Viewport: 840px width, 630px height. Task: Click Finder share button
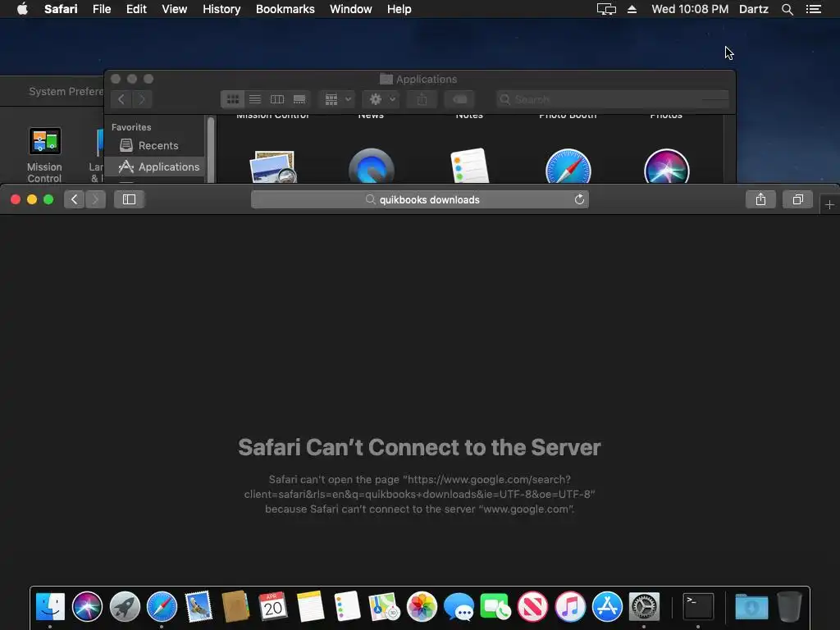(x=422, y=99)
